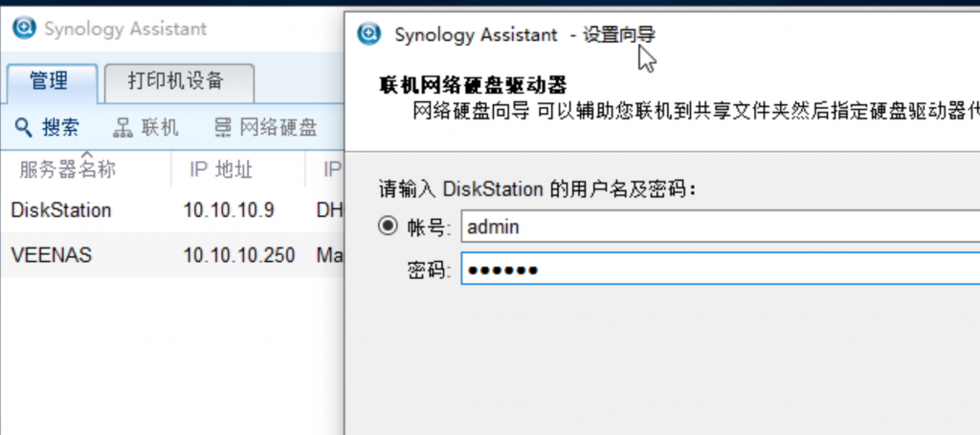The image size is (980, 435).
Task: Click the 10.10.10.250 IP address cell
Action: pyautogui.click(x=239, y=255)
